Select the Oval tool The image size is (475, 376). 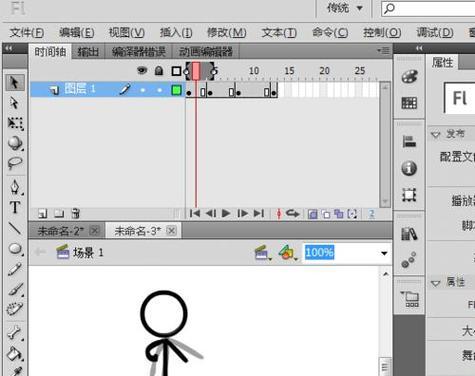tap(15, 249)
